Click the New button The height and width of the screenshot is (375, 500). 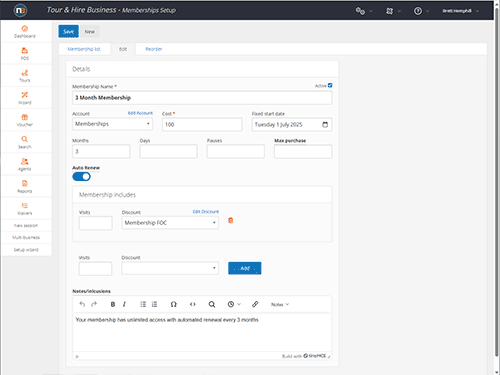pos(89,32)
